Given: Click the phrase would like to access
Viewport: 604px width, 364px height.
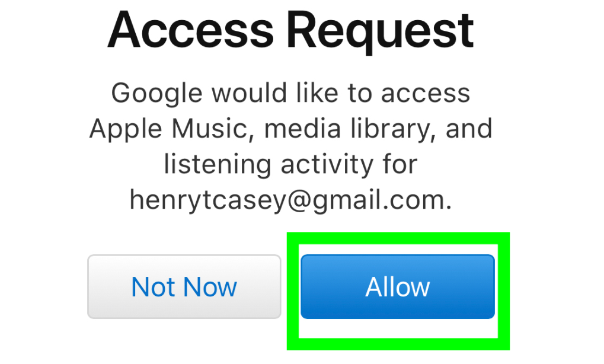Looking at the screenshot, I should coord(341,93).
